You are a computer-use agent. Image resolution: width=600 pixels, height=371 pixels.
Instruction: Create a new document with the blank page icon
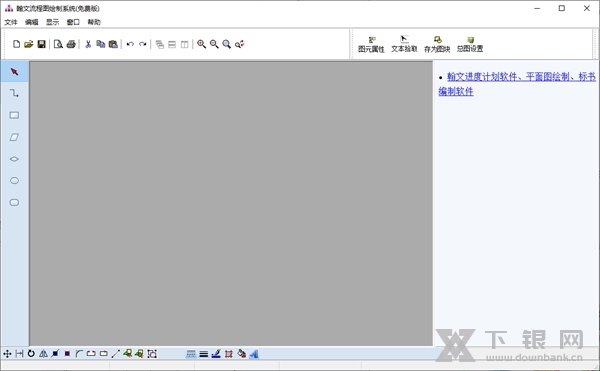pos(16,44)
